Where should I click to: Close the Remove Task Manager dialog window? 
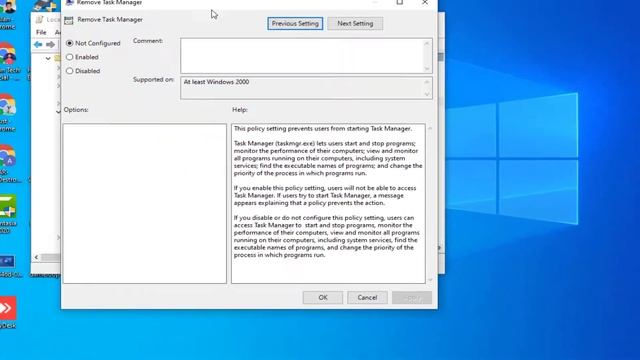pos(425,2)
